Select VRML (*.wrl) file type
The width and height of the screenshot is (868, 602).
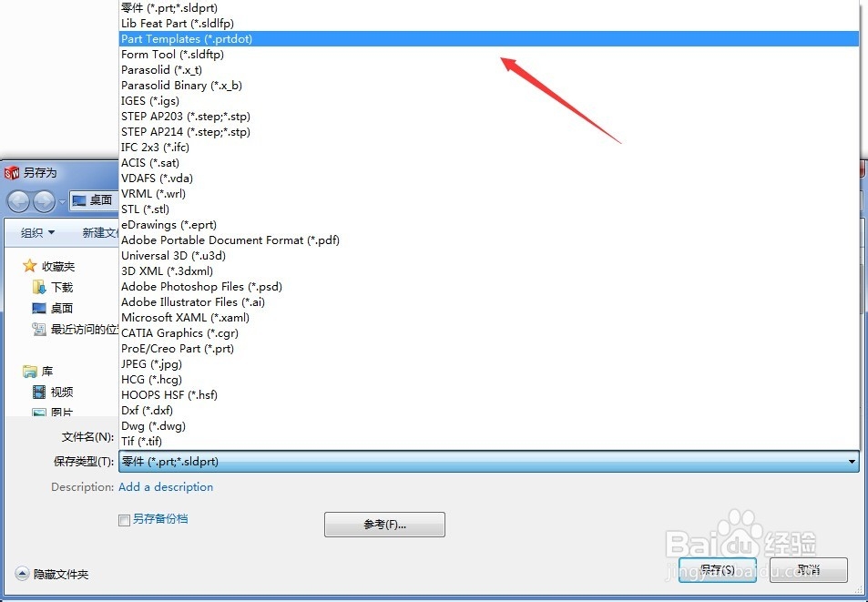[x=489, y=194]
